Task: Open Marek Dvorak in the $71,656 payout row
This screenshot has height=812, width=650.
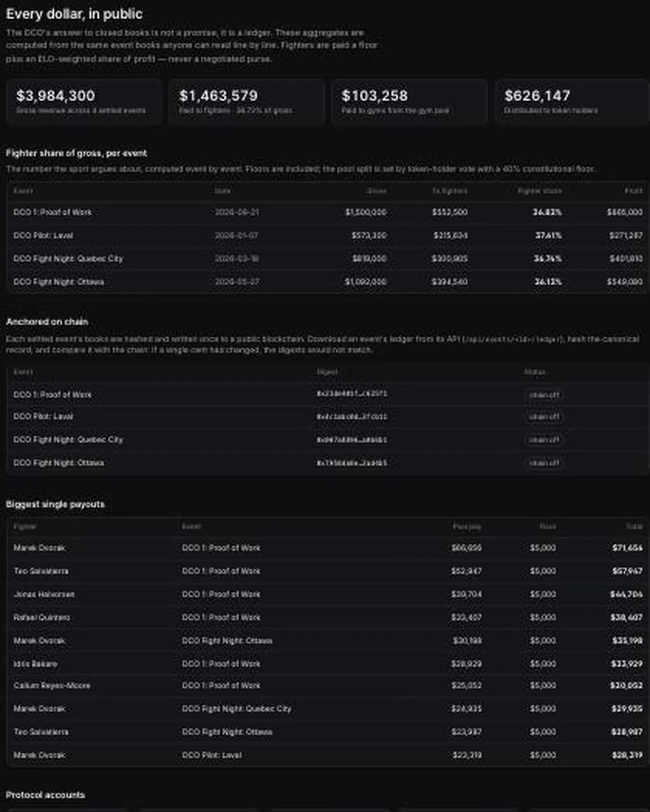Action: tap(39, 548)
